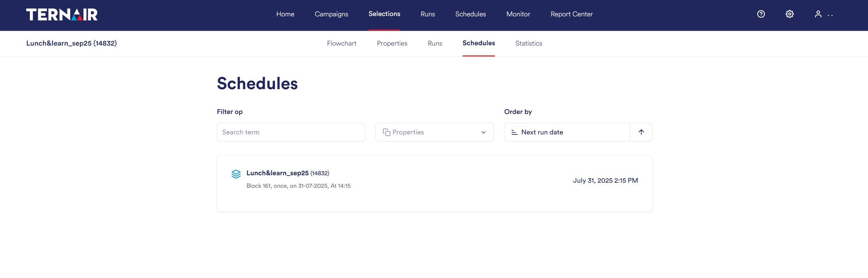Click the user account icon
This screenshot has height=278, width=868.
818,14
